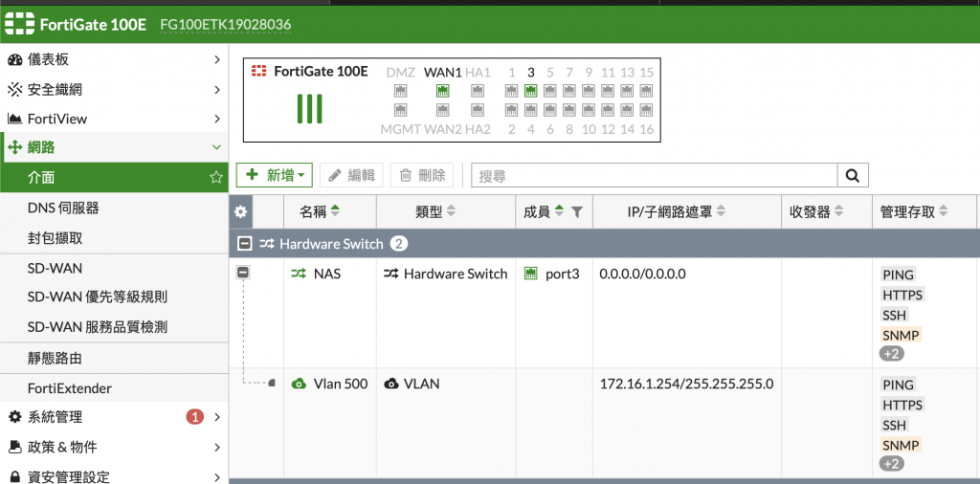Screen dimensions: 980x484
Task: Click the DMZ port icon in the faceplate
Action: (401, 91)
